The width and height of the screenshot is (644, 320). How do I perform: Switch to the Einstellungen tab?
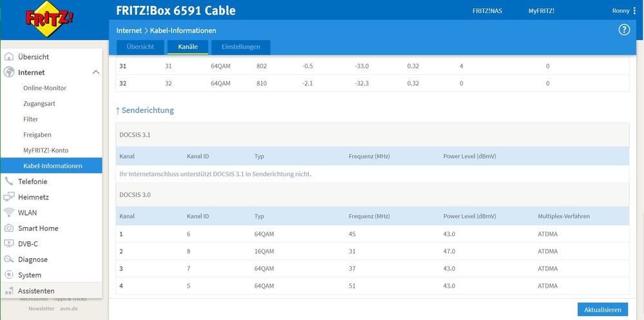[240, 47]
